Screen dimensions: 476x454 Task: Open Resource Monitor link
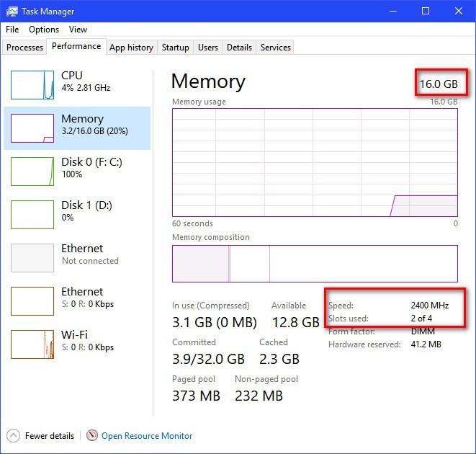click(x=147, y=436)
